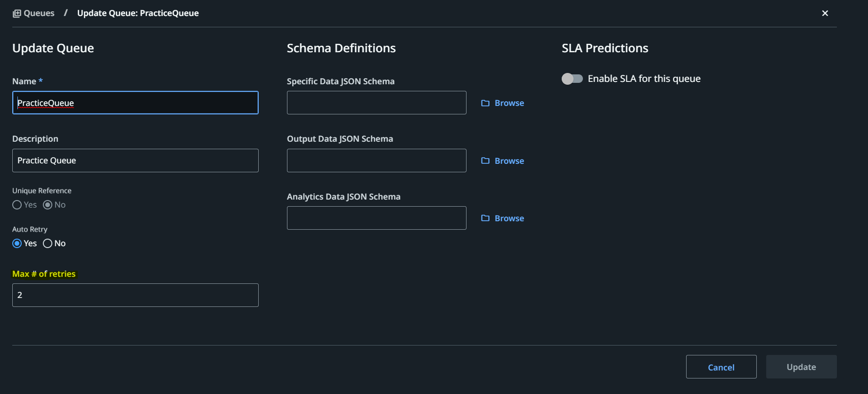Click the Queues breadcrumb icon
This screenshot has width=868, height=394.
click(x=16, y=14)
